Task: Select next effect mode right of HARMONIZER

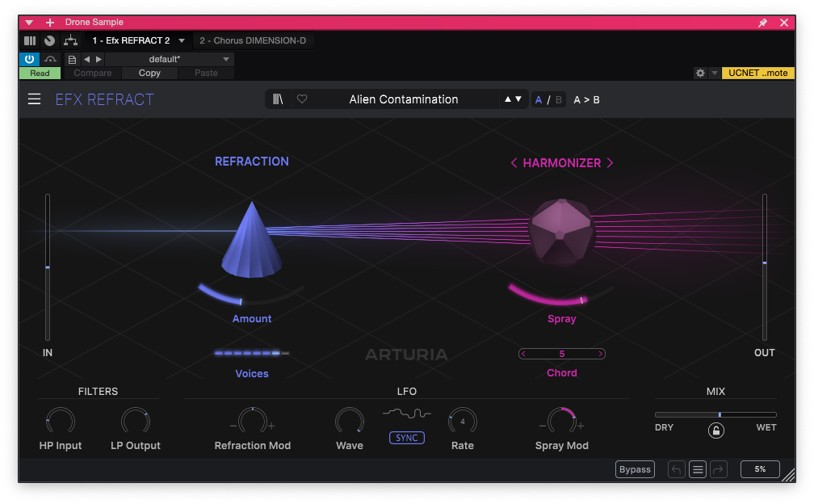Action: pos(610,163)
